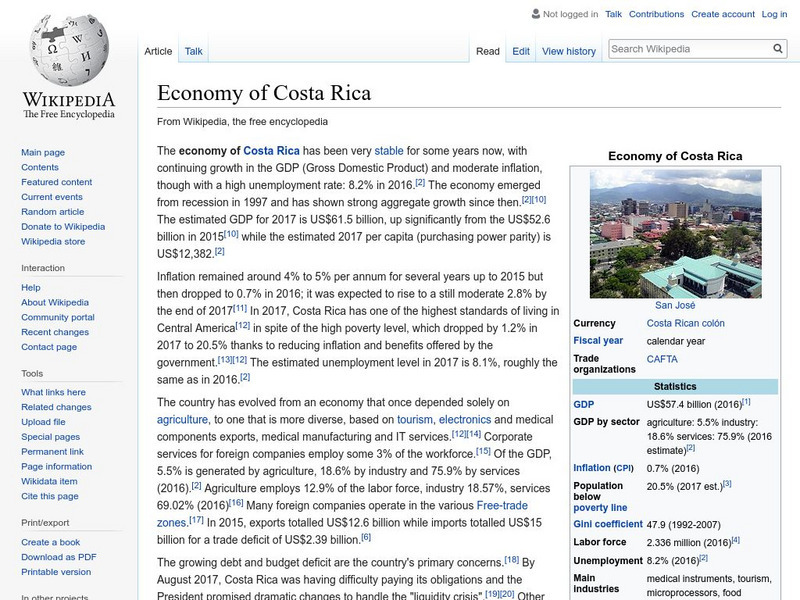
Task: Open the CAFTA link in infobox
Action: [x=662, y=359]
